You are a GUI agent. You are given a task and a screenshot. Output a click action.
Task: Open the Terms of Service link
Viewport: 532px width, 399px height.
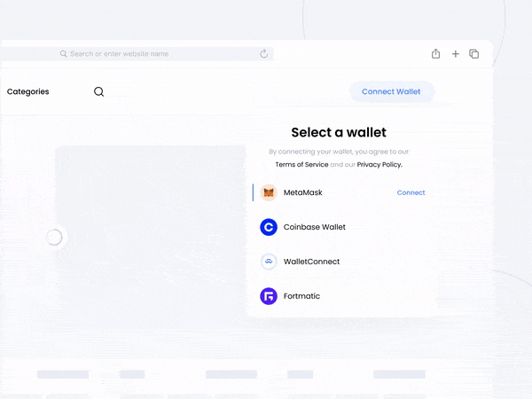click(301, 165)
